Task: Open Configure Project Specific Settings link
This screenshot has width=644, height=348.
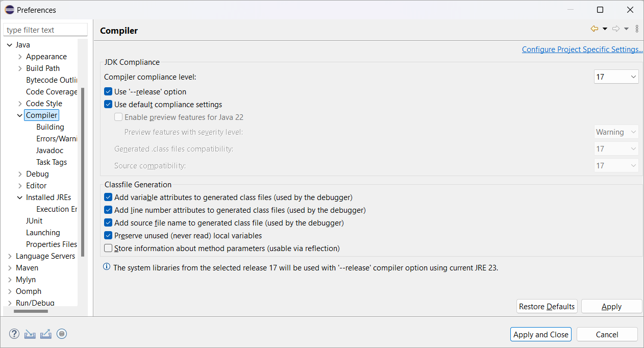Action: coord(582,49)
